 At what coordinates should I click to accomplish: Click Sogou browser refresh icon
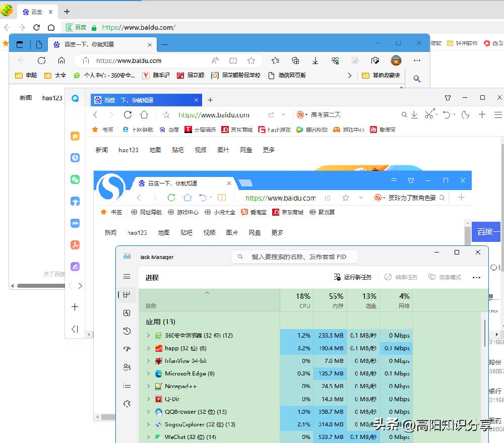[171, 198]
